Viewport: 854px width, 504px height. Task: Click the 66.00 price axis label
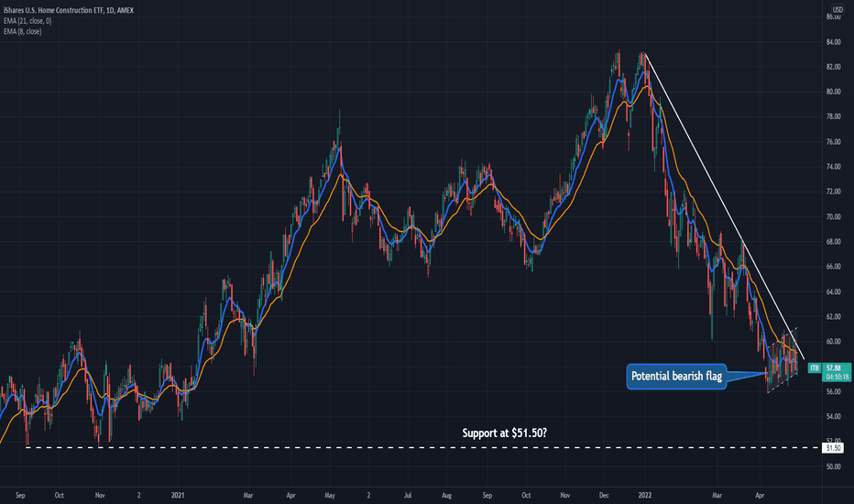point(833,267)
